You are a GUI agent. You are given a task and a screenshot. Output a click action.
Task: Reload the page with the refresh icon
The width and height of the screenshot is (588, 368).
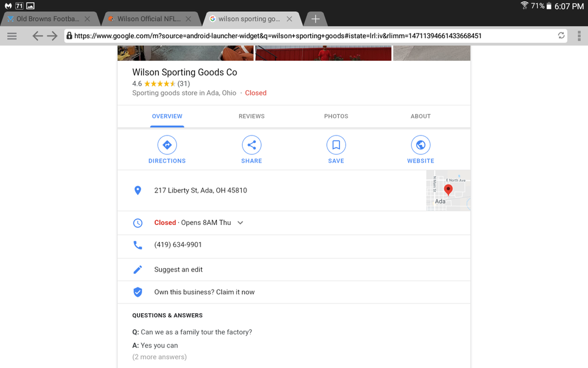click(561, 36)
